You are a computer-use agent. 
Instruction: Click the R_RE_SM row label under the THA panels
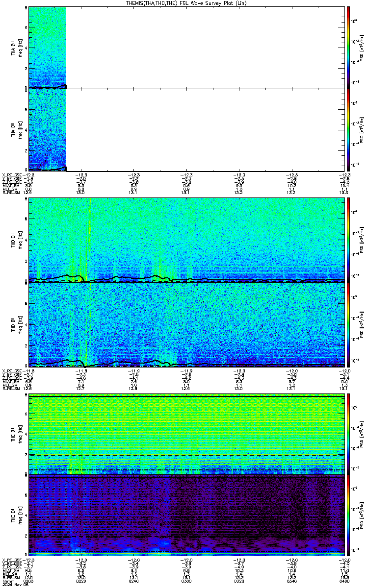11,193
